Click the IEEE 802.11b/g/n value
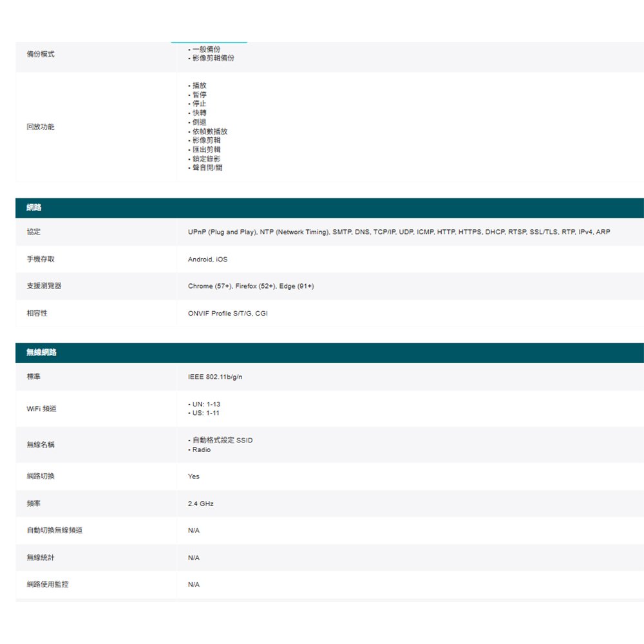Screen dimensions: 644x644 215,376
